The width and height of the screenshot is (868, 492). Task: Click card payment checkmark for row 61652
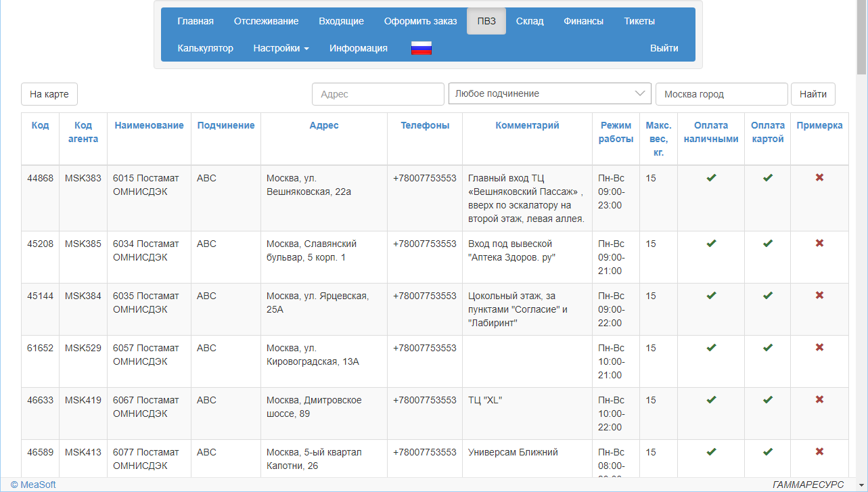click(x=768, y=348)
